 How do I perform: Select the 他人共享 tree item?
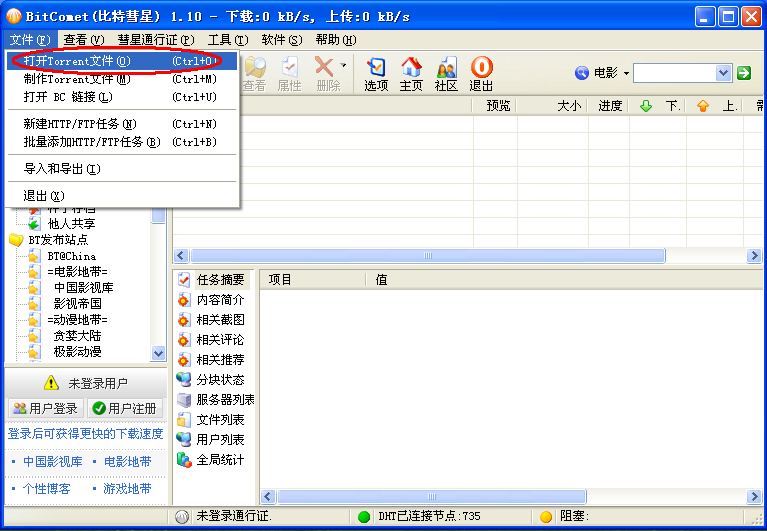tap(71, 224)
